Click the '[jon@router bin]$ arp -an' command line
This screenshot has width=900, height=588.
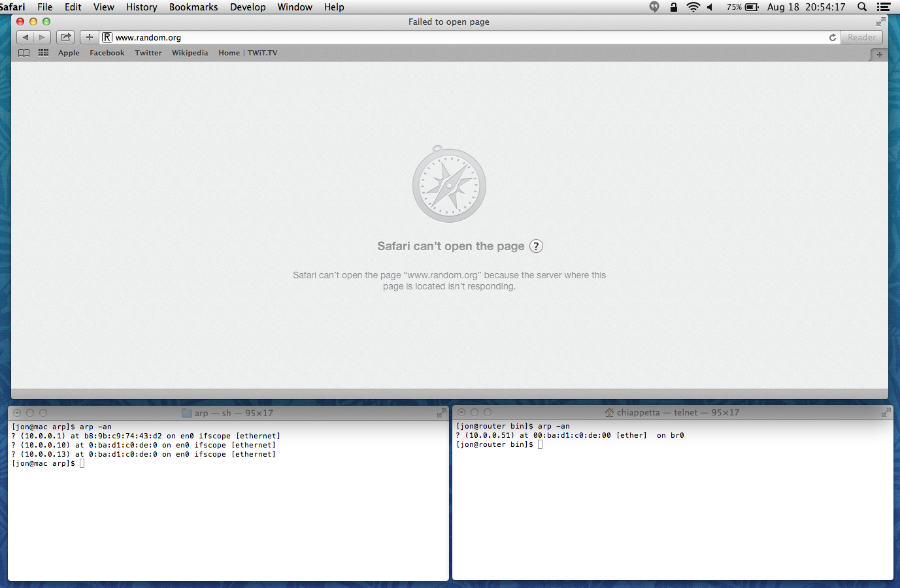(x=513, y=426)
